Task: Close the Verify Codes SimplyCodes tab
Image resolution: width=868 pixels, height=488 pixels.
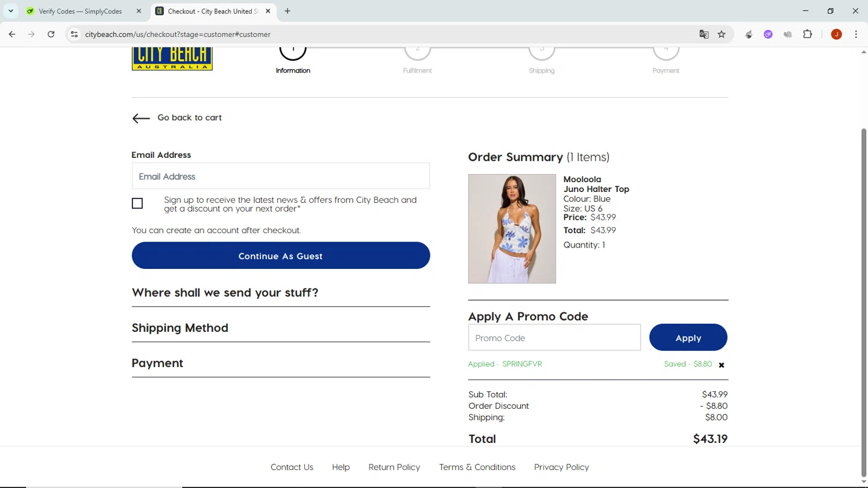Action: tap(139, 11)
